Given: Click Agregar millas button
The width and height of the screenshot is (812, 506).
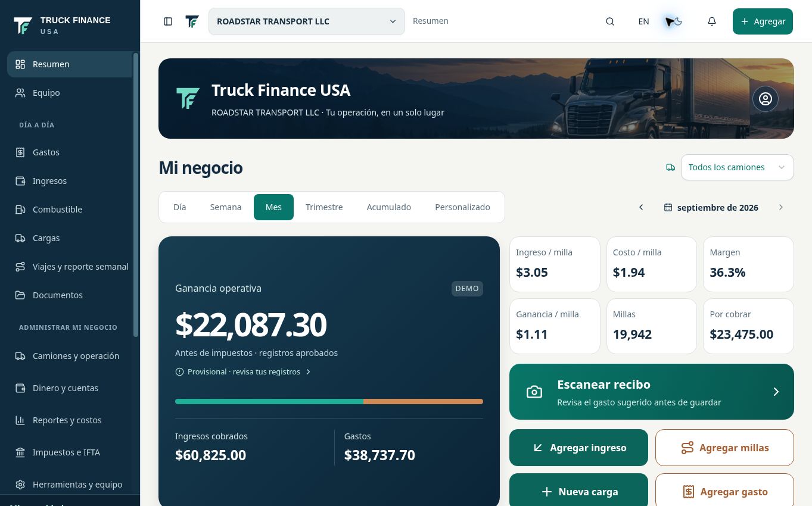Looking at the screenshot, I should point(724,448).
